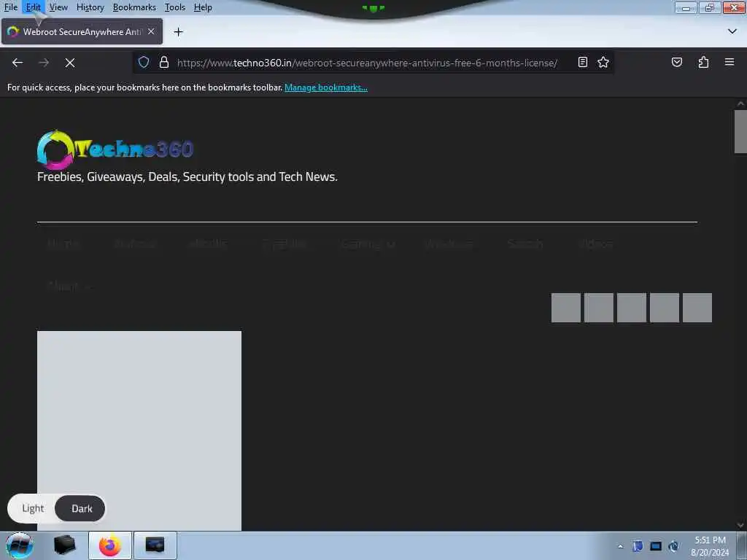747x560 pixels.
Task: Toggle reader view for this page
Action: [x=582, y=62]
